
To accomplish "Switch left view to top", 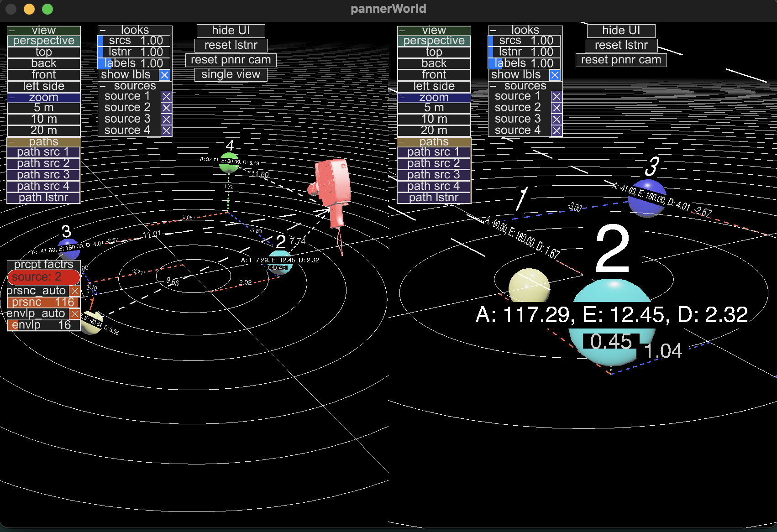I will tap(44, 52).
